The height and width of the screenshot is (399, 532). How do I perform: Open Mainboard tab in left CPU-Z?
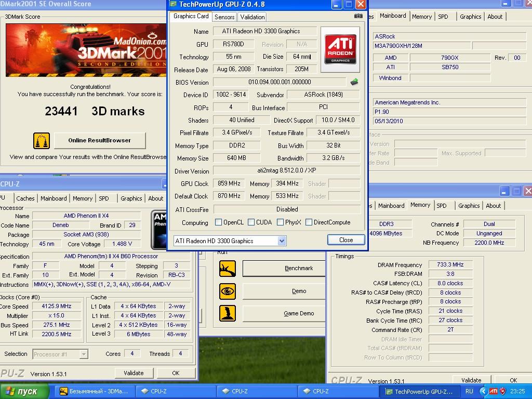54,198
